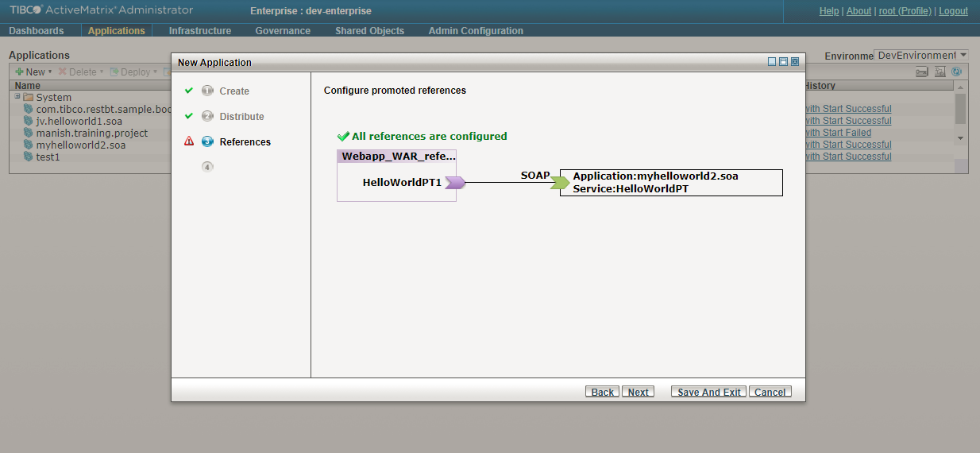Select the manish.training.project row name
The image size is (980, 453).
pos(92,133)
